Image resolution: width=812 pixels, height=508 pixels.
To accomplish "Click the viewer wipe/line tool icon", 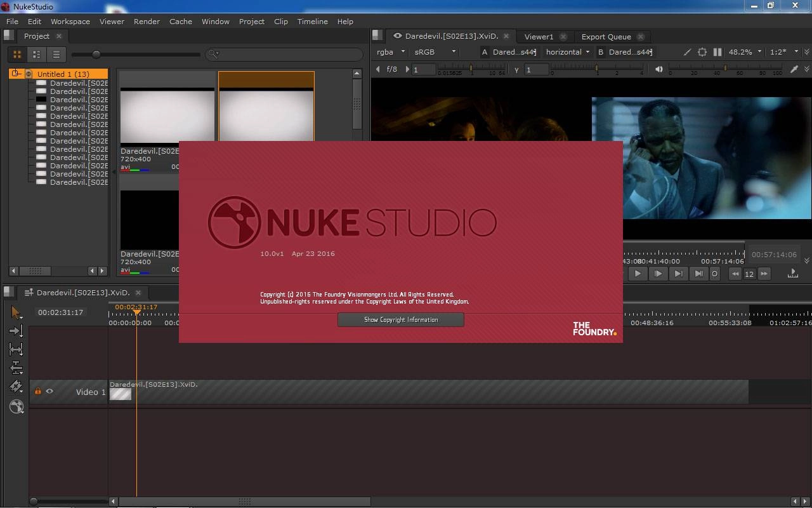I will [x=687, y=52].
